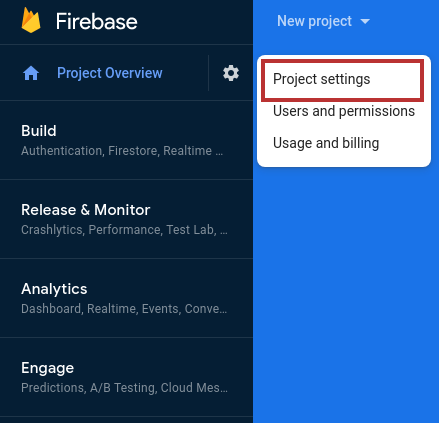Open the Project Overview link

pyautogui.click(x=110, y=73)
